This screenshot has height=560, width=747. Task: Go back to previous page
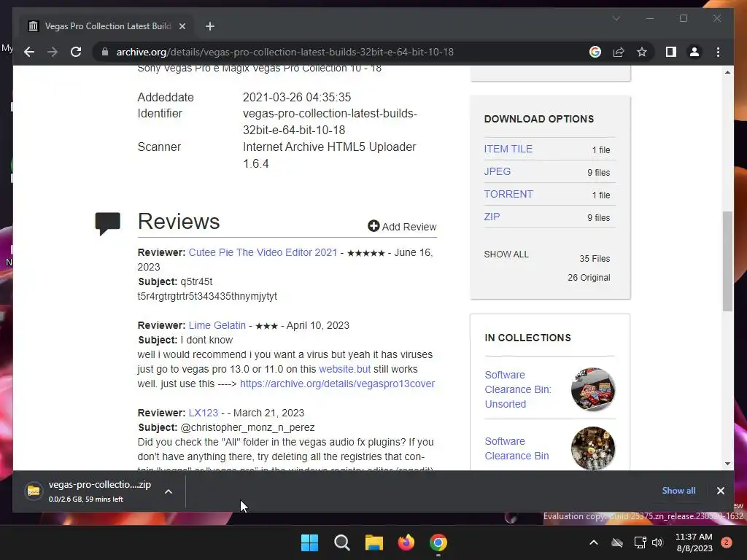click(29, 52)
